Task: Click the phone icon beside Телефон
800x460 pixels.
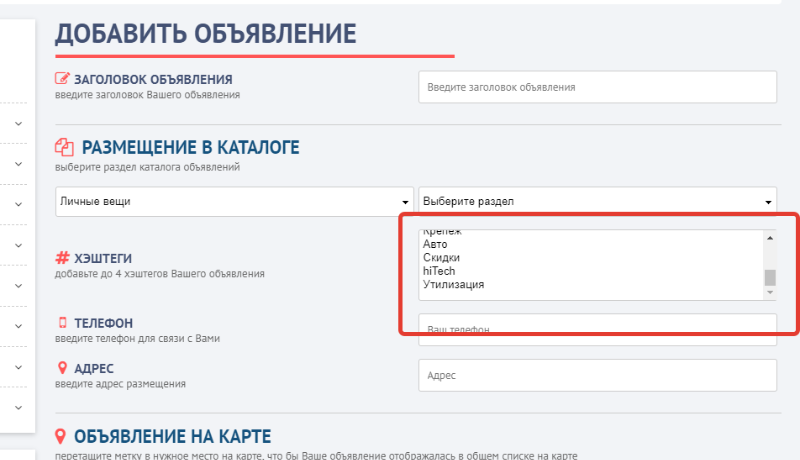Action: (62, 323)
